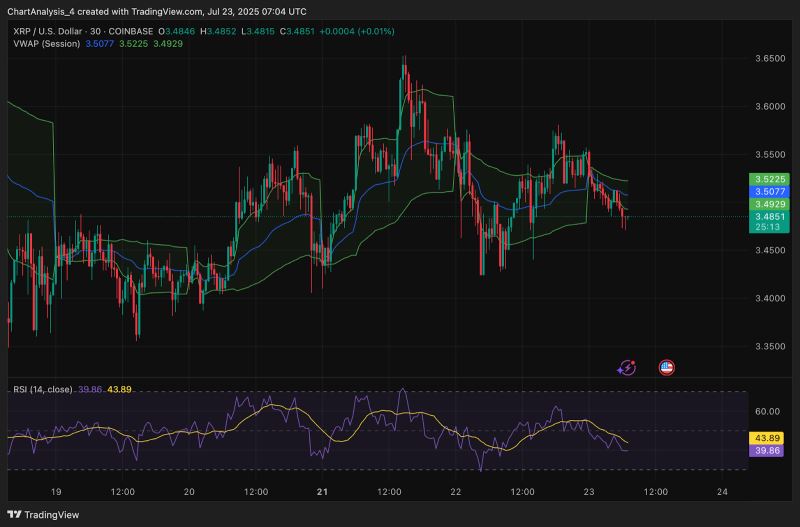Click the green 3.5225 VWAP upper band tag

click(769, 178)
